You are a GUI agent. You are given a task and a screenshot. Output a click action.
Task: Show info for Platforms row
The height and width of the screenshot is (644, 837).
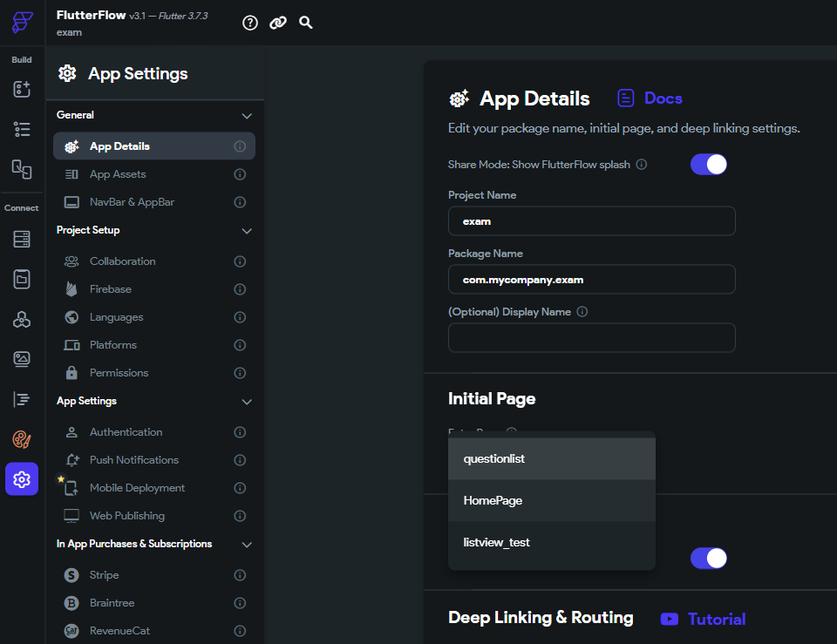coord(241,345)
